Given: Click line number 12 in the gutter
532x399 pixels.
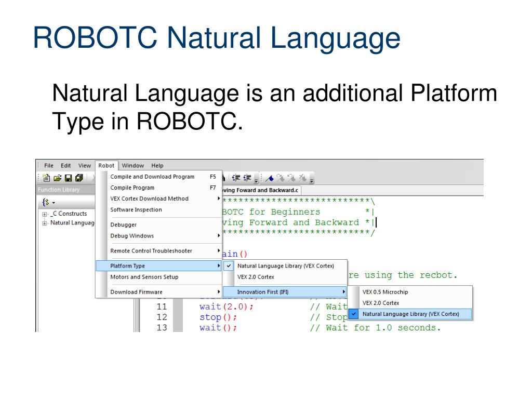Looking at the screenshot, I should 162,317.
